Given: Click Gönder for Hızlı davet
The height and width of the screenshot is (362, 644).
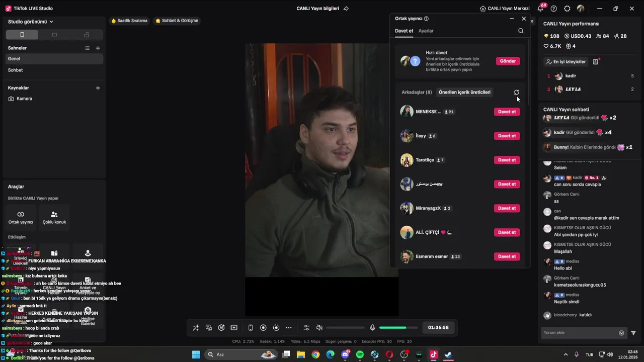Looking at the screenshot, I should click(x=508, y=61).
